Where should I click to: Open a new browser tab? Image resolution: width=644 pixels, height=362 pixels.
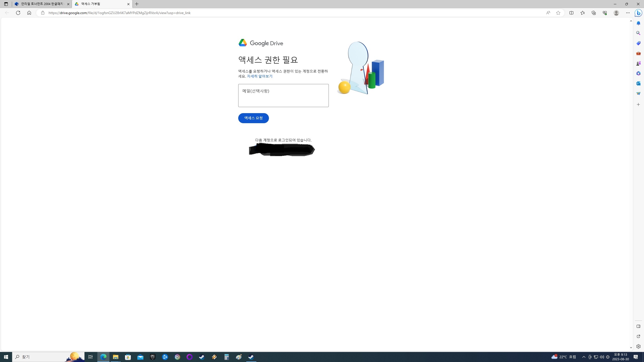point(137,4)
